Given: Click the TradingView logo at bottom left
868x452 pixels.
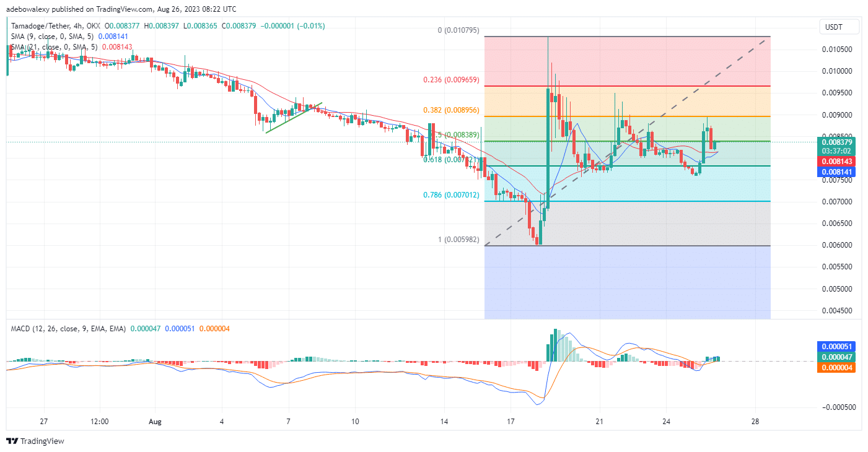Looking at the screenshot, I should [x=35, y=441].
